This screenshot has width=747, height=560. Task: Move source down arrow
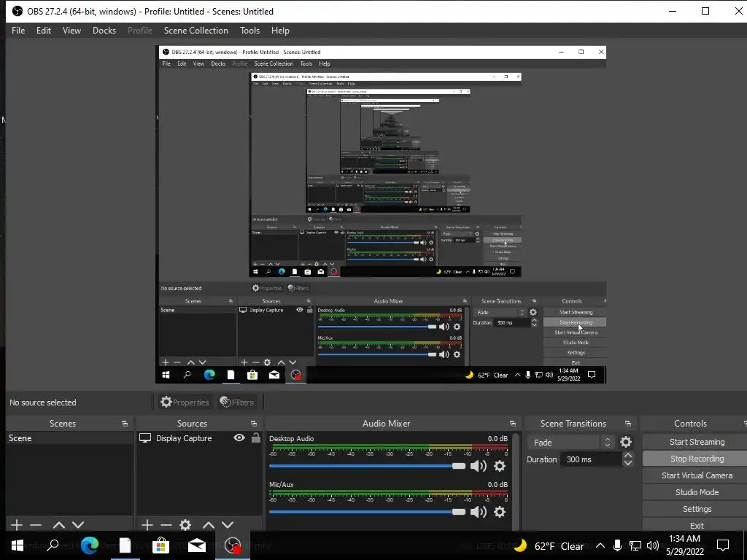(228, 525)
